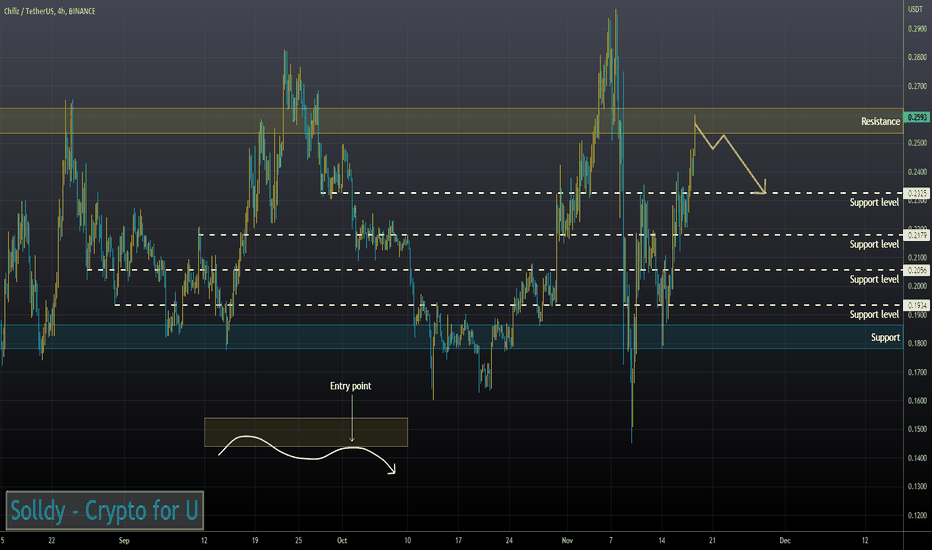Click the 0.2056 support price tag

(917, 270)
